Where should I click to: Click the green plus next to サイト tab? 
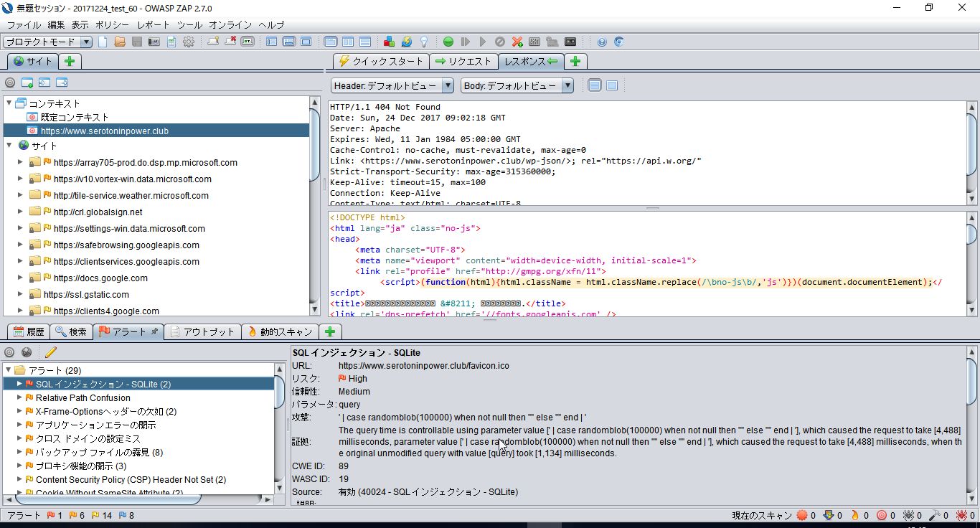[69, 61]
